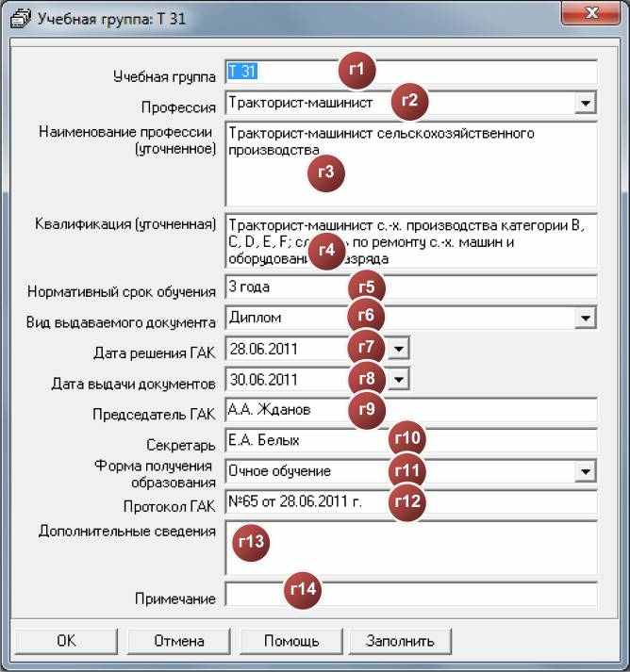Expand the Вид выдаваемого документа dropdown

coord(586,318)
